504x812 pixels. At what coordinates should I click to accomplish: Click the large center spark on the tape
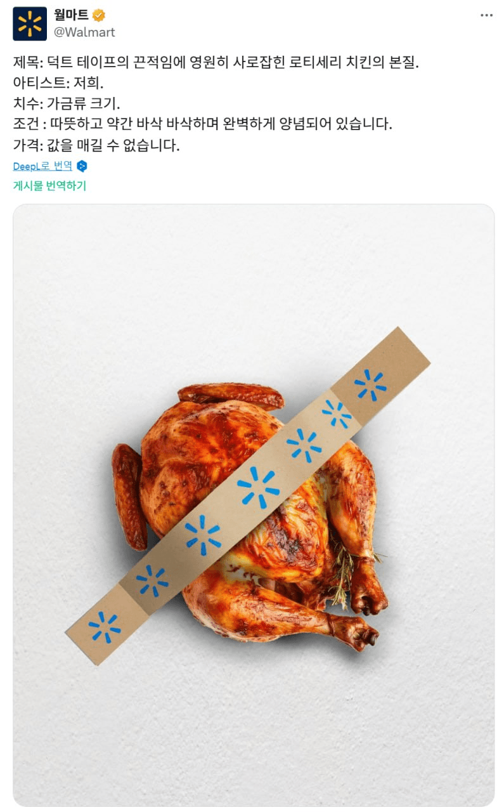[x=258, y=488]
